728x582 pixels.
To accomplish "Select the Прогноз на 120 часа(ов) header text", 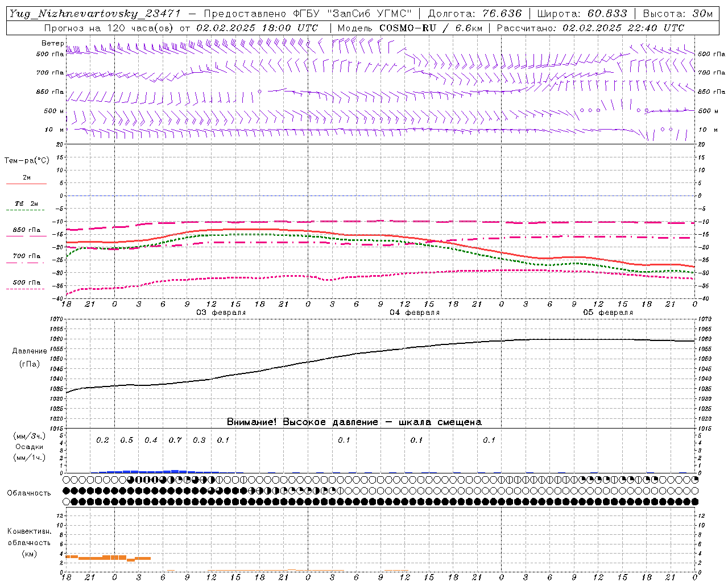I will (x=109, y=28).
